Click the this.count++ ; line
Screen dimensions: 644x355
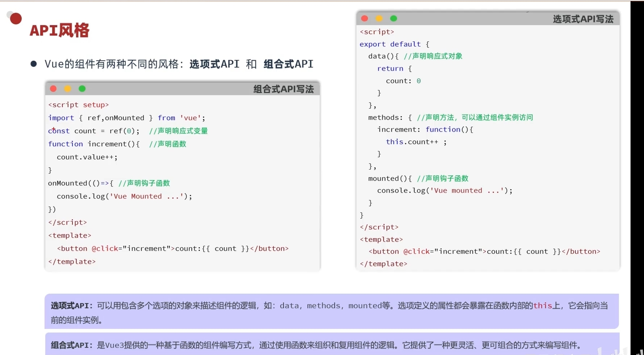[416, 142]
